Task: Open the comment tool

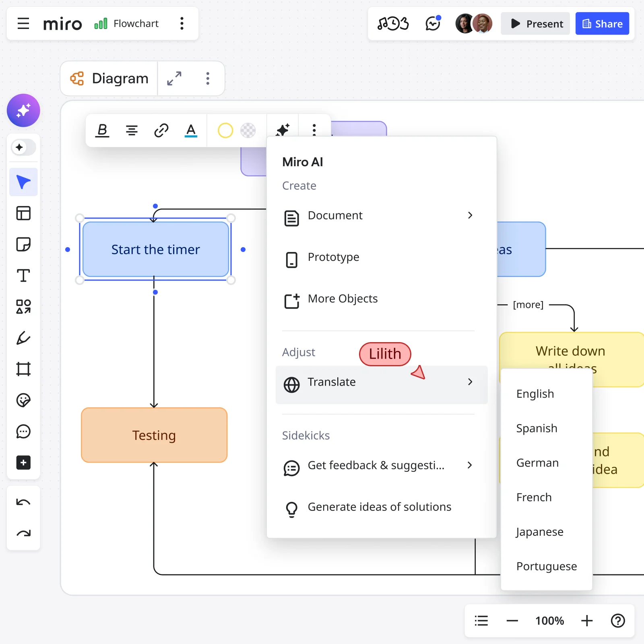Action: click(x=23, y=431)
